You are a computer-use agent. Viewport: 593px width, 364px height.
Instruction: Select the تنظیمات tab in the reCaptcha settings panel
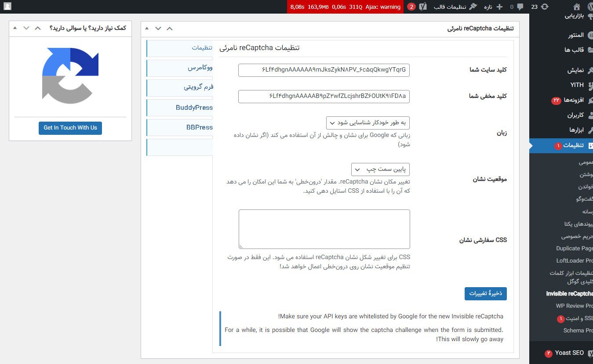pos(179,48)
